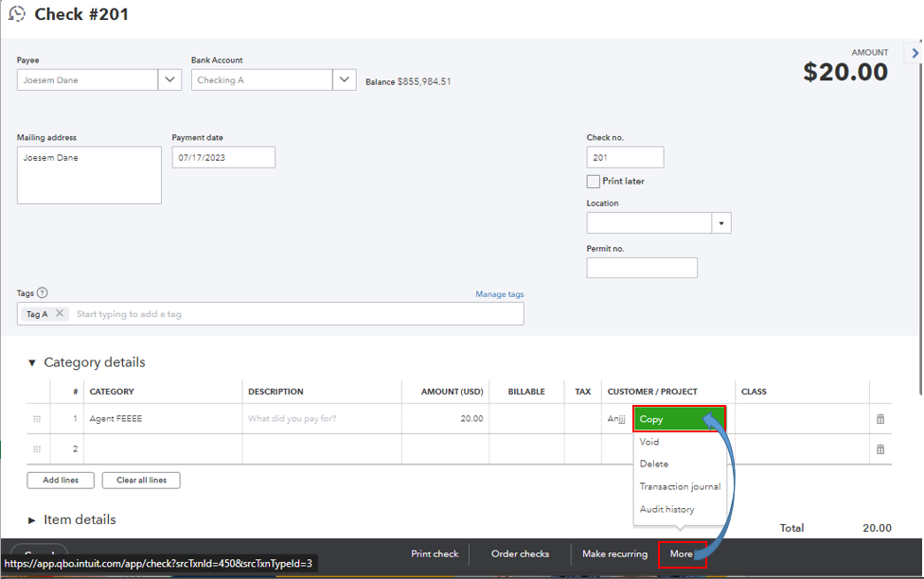Expand the right side panel arrow
Image resolution: width=924 pixels, height=579 pixels.
(x=915, y=54)
